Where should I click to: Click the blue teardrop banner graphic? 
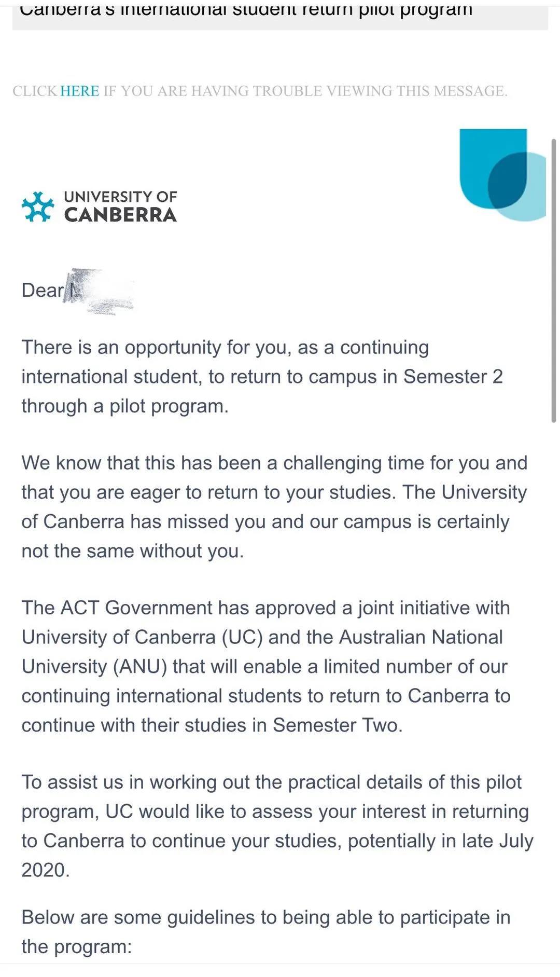pos(502,175)
